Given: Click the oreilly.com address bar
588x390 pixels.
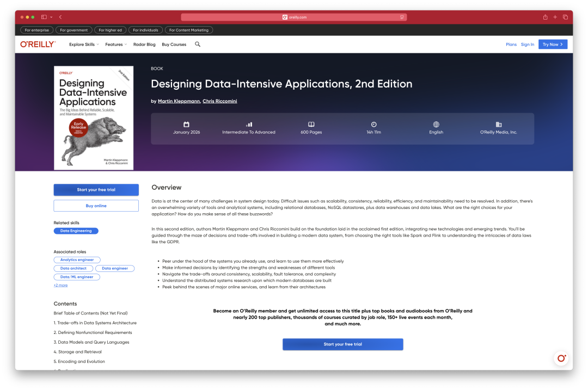Looking at the screenshot, I should (293, 17).
